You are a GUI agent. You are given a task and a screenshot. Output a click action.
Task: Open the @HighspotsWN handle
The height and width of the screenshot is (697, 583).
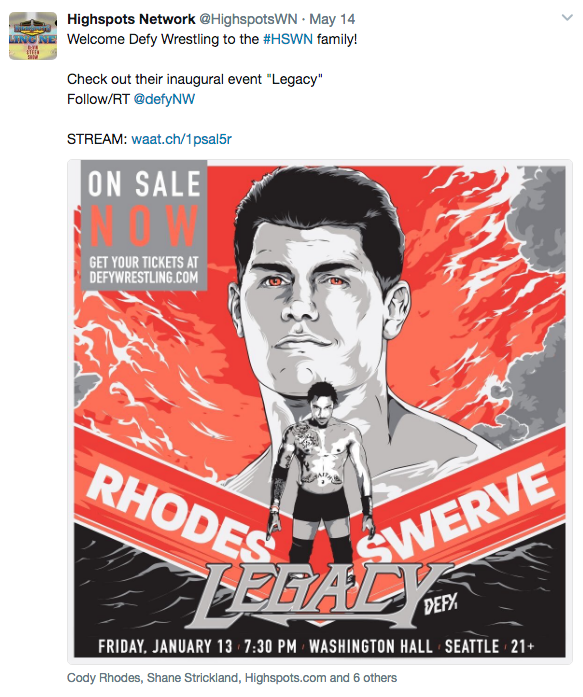(x=248, y=19)
